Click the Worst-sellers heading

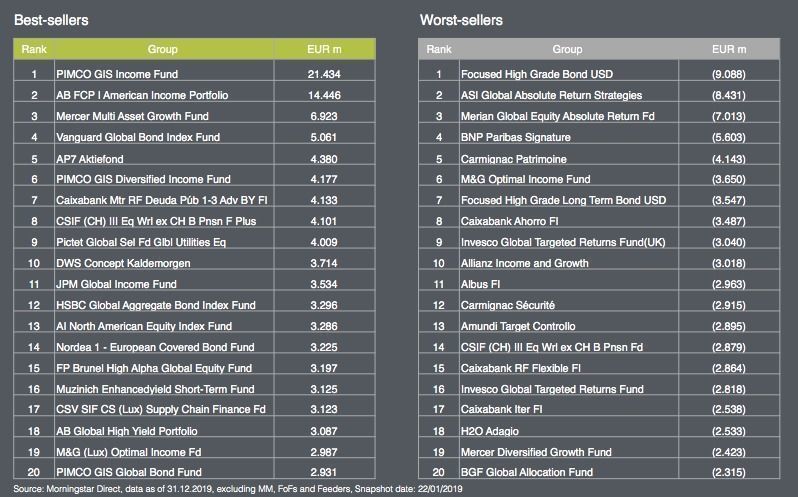pyautogui.click(x=461, y=20)
